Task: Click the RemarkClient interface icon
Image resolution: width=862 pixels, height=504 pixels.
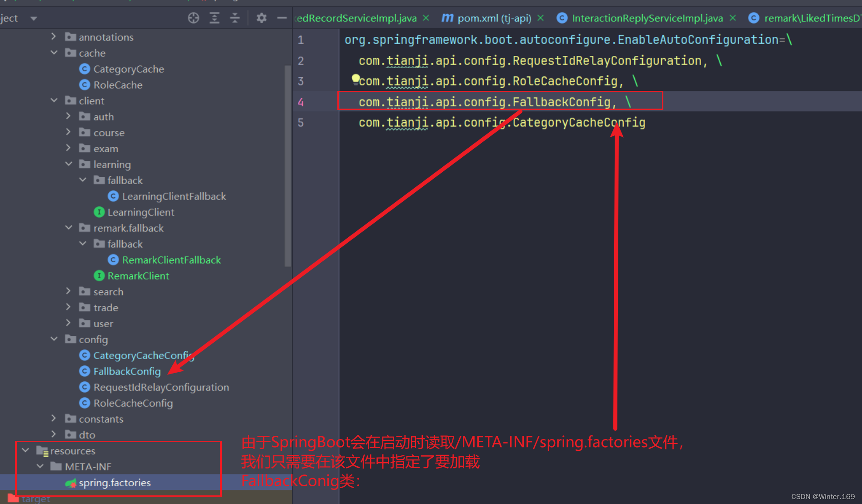Action: 100,275
